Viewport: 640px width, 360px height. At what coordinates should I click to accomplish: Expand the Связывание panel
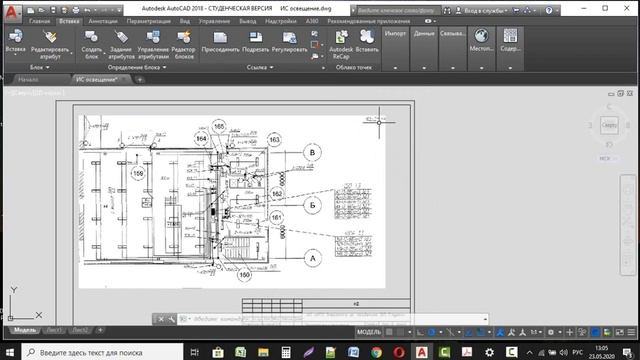(453, 68)
